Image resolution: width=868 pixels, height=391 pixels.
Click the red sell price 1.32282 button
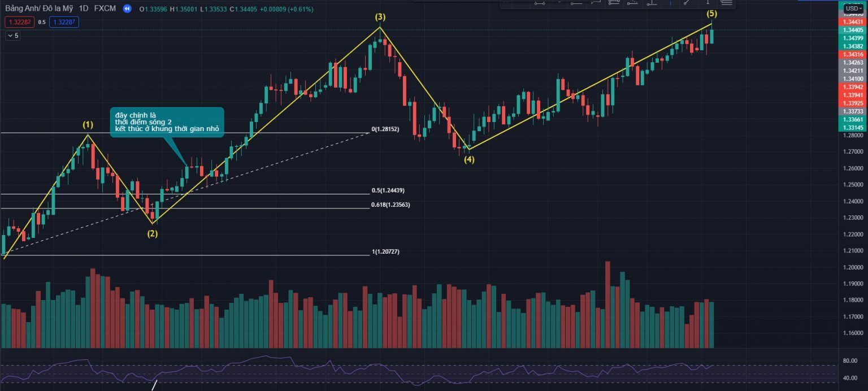click(x=19, y=22)
